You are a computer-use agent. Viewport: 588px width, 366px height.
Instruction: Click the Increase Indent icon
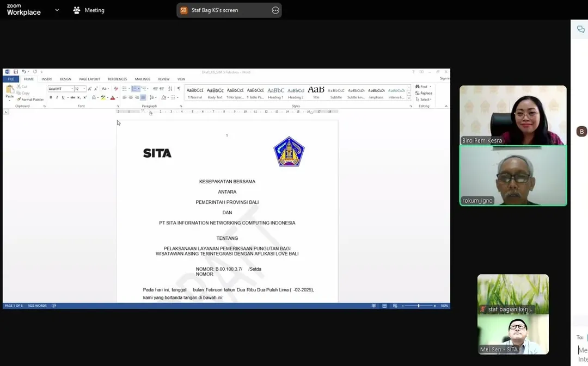162,89
